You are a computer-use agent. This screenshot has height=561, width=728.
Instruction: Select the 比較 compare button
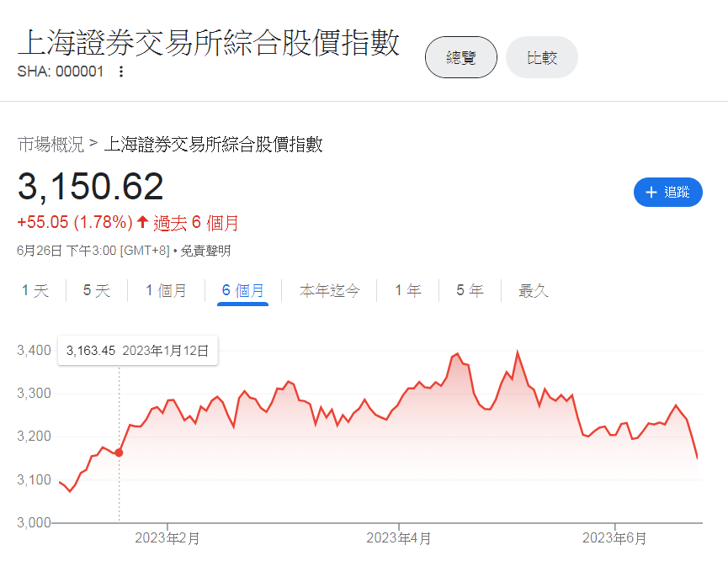click(x=542, y=57)
